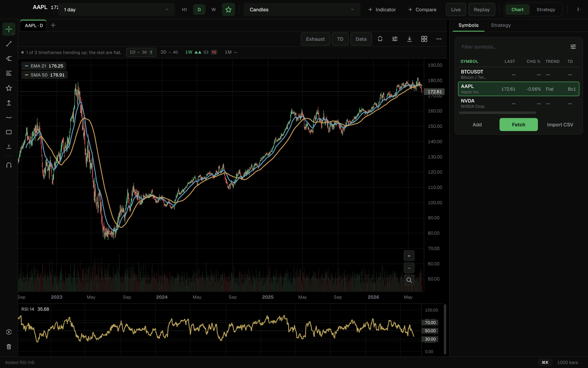Toggle the Exhaust overlay
The height and width of the screenshot is (368, 588).
(315, 39)
